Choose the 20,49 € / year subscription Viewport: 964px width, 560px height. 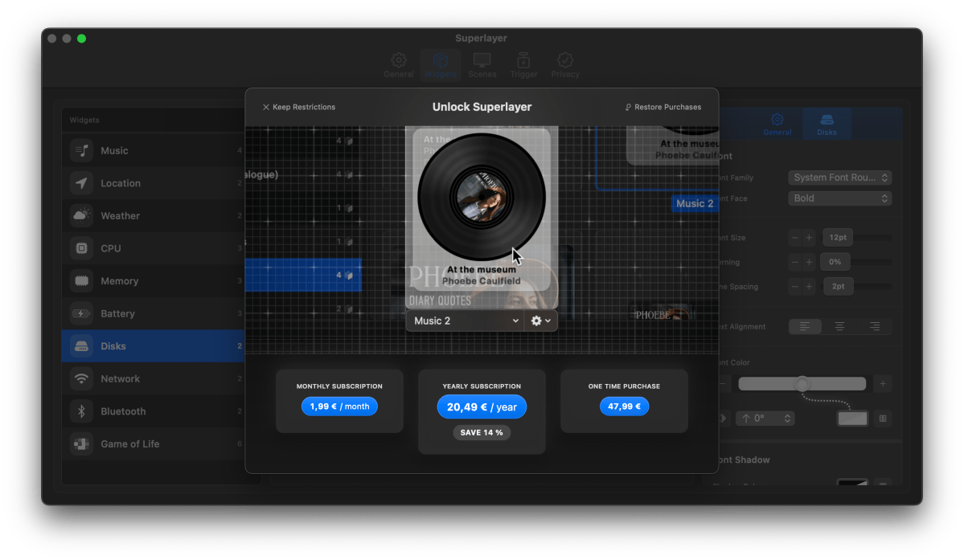coord(482,407)
